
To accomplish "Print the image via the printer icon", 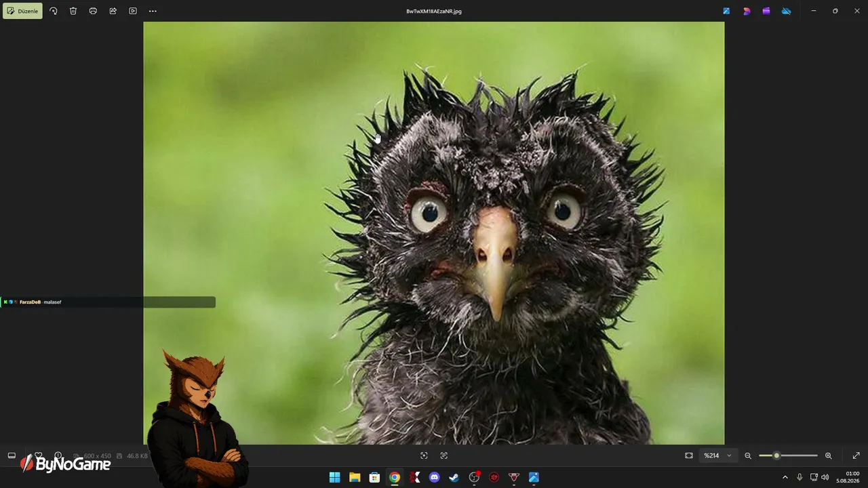I will point(93,11).
